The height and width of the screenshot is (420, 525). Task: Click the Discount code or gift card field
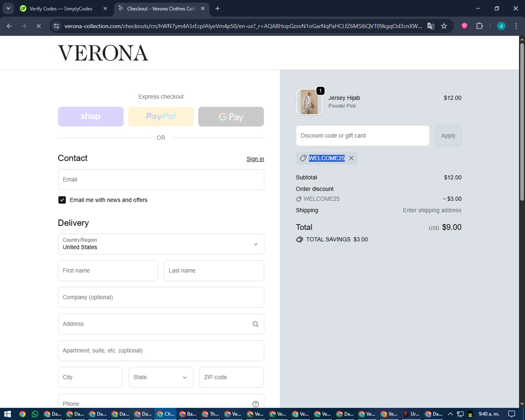point(363,136)
